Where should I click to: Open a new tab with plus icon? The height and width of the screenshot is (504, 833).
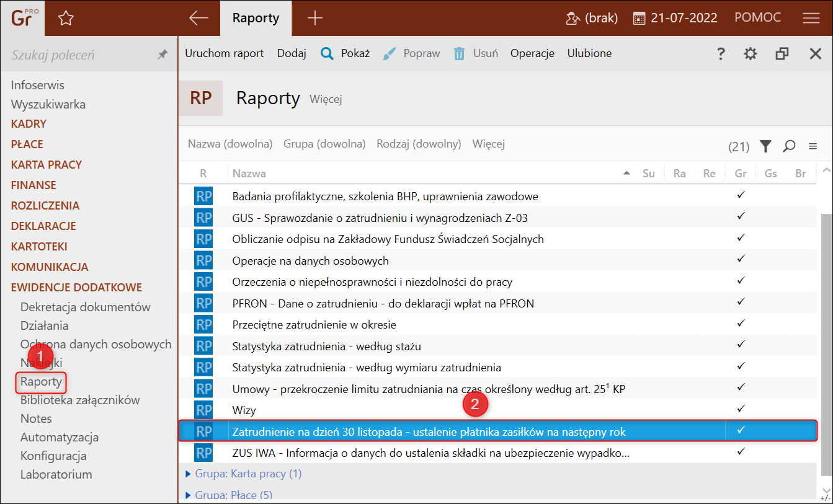tap(315, 18)
